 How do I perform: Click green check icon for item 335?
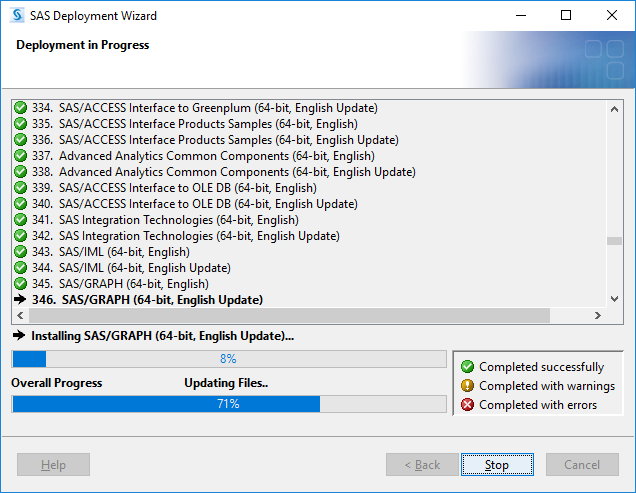coord(20,124)
